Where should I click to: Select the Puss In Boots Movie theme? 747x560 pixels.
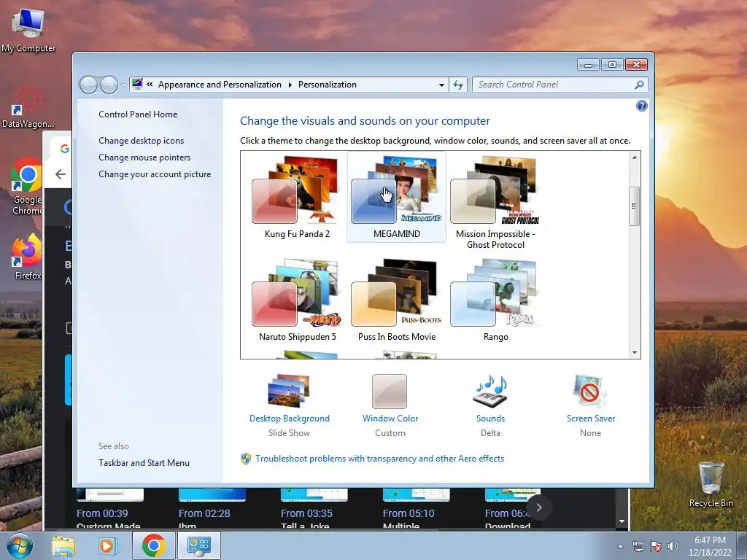tap(396, 300)
